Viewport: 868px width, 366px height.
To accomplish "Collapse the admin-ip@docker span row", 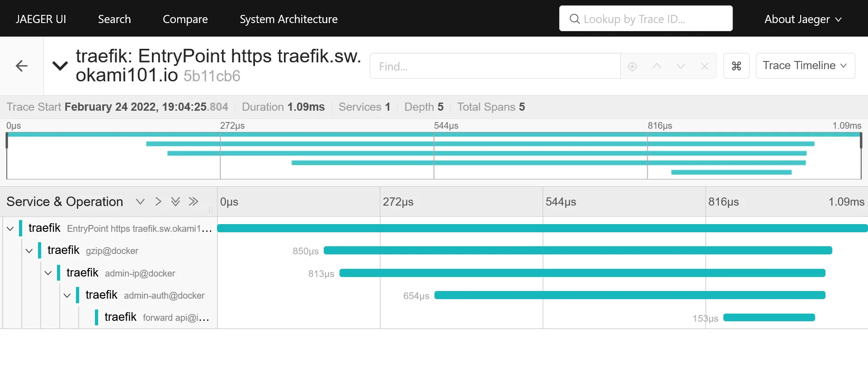I will pos(48,273).
